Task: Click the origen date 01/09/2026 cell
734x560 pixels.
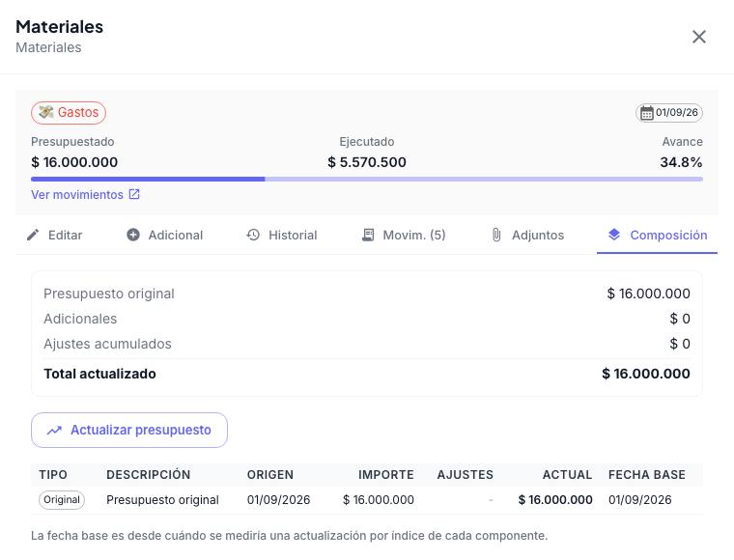Action: pos(278,499)
